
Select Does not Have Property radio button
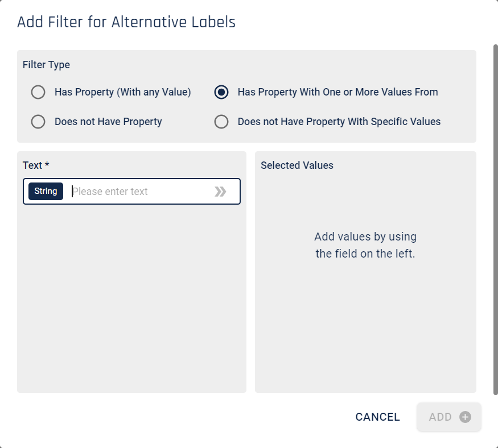click(x=38, y=122)
